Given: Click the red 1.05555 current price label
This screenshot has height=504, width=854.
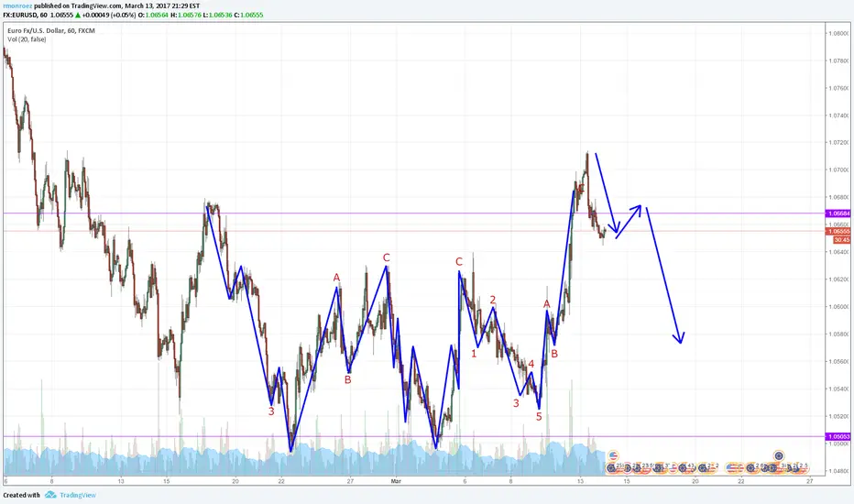Looking at the screenshot, I should (839, 232).
